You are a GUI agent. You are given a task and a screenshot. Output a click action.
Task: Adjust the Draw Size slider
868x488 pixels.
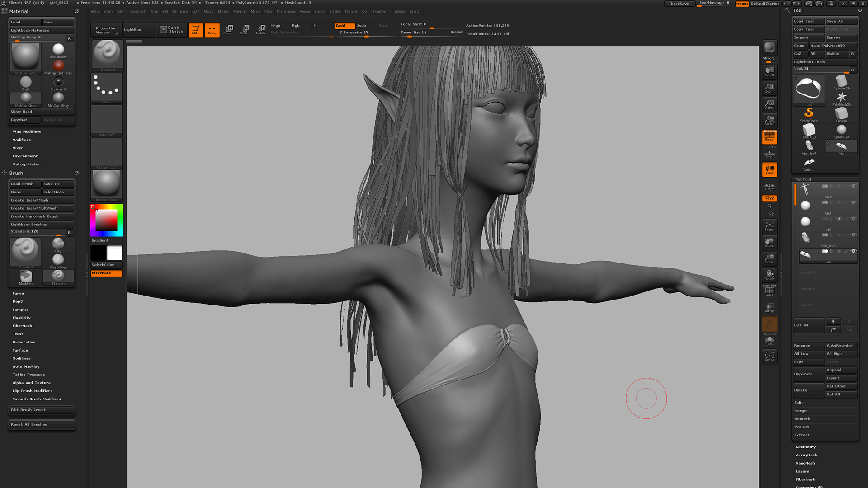point(425,33)
